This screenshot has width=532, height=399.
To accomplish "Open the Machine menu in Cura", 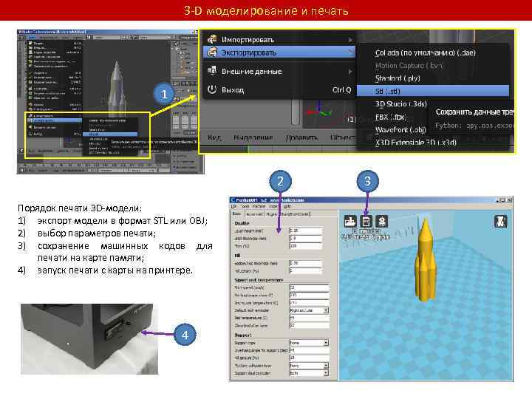I will (x=259, y=206).
